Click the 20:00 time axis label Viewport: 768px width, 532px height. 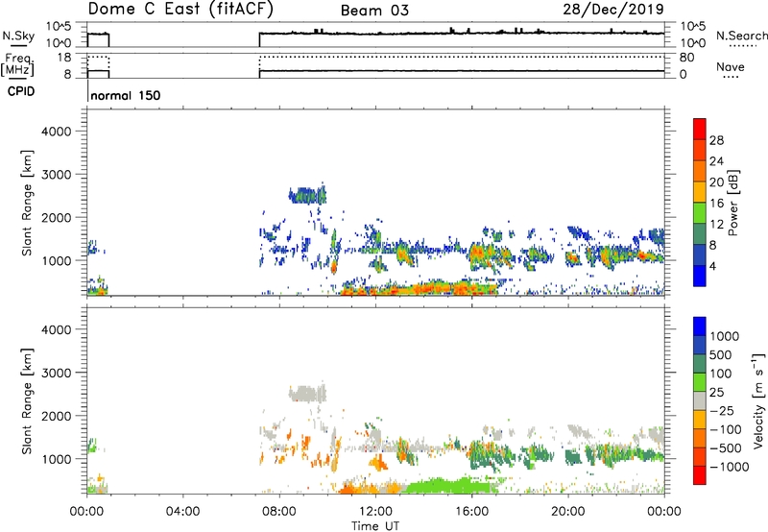(x=568, y=512)
